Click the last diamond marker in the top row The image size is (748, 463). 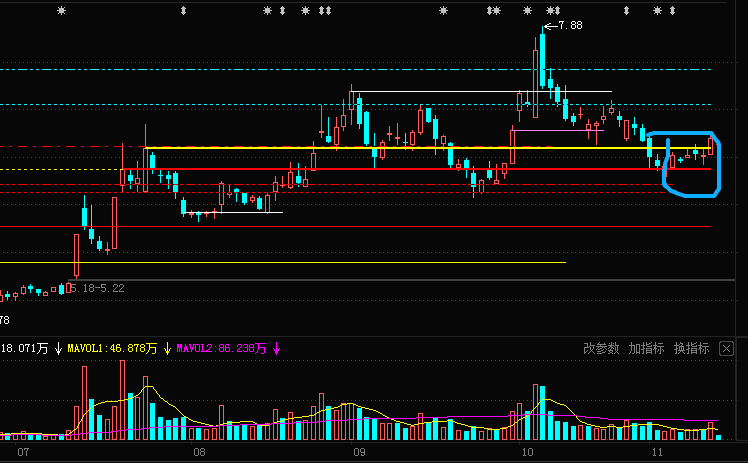click(673, 10)
